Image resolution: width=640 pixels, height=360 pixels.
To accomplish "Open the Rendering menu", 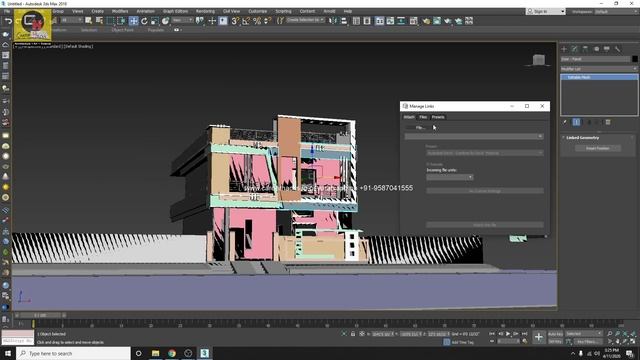I will (x=205, y=11).
